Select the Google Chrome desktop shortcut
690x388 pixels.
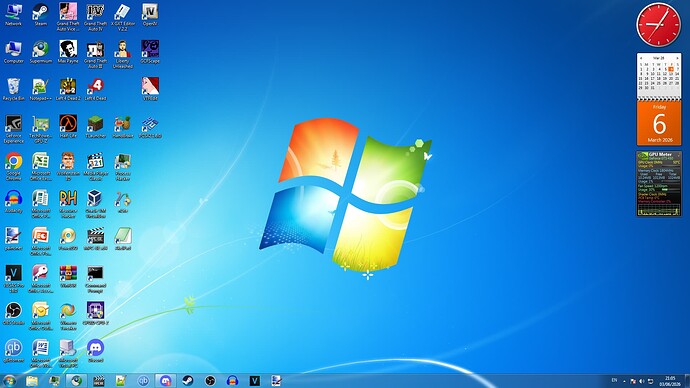point(13,166)
